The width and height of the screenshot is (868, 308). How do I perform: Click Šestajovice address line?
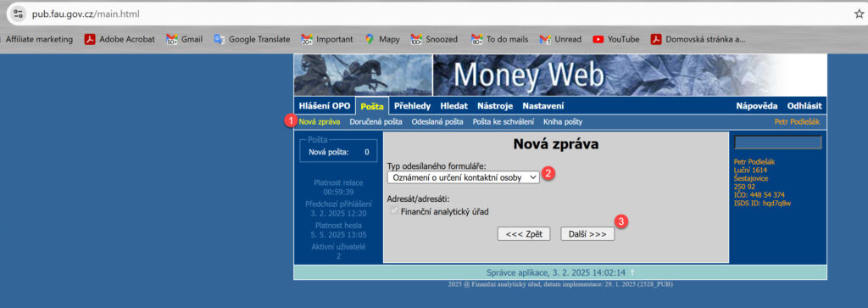(x=751, y=178)
